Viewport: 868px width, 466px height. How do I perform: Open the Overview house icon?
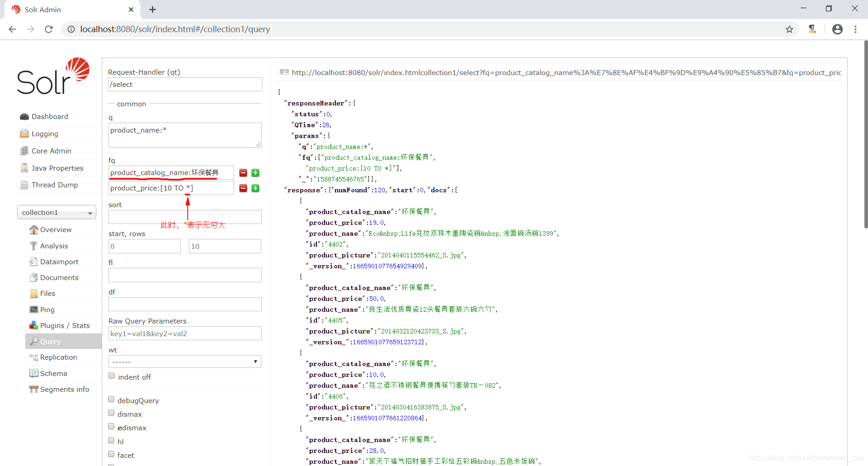pyautogui.click(x=33, y=229)
